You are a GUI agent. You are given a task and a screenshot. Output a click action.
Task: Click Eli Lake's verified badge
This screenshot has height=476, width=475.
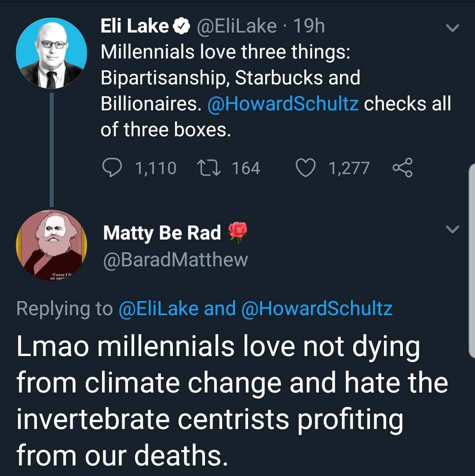[x=181, y=27]
